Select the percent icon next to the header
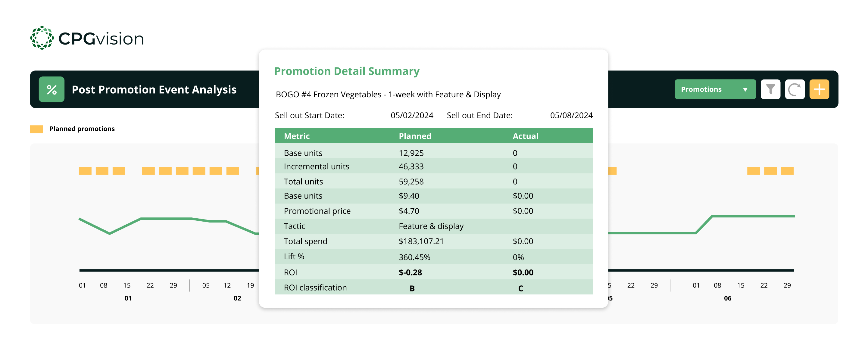This screenshot has width=868, height=358. (51, 89)
